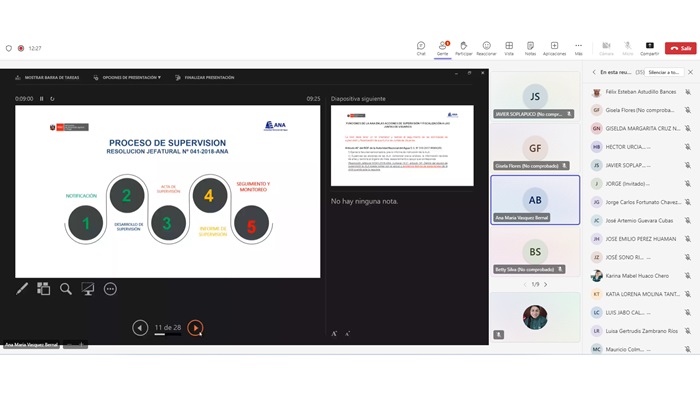
Task: Click Finalizar Presentación
Action: click(x=205, y=78)
